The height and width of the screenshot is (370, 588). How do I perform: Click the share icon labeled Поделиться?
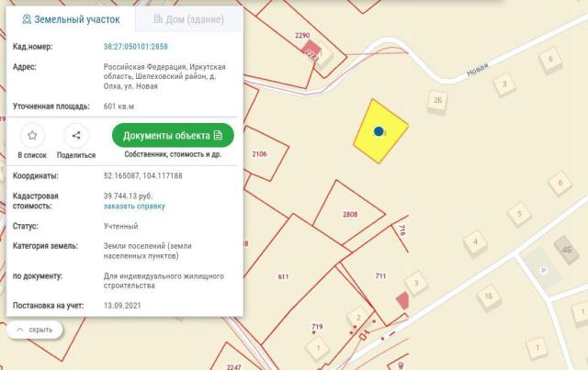point(76,135)
